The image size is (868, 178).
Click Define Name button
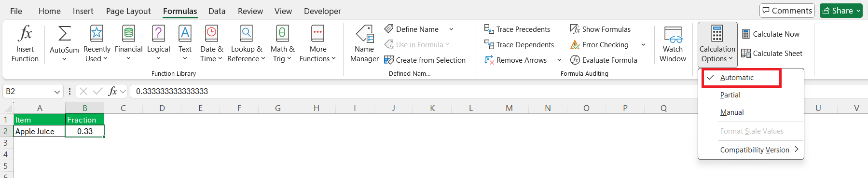[412, 29]
